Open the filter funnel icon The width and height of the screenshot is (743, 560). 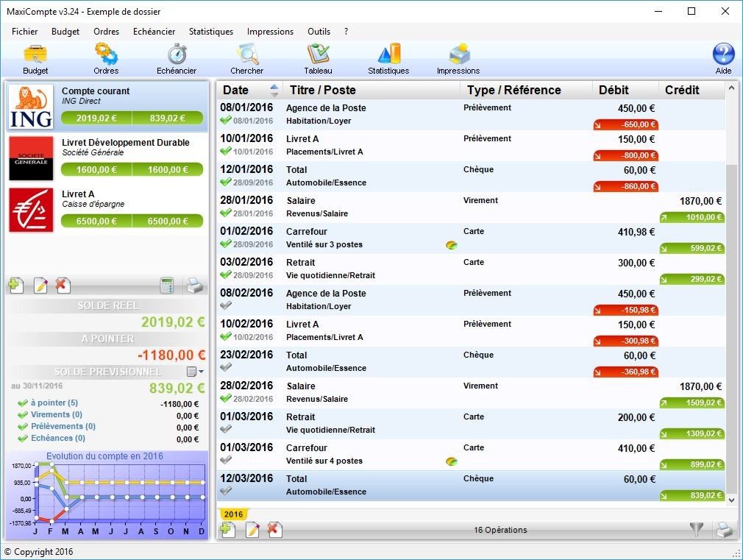[x=696, y=528]
